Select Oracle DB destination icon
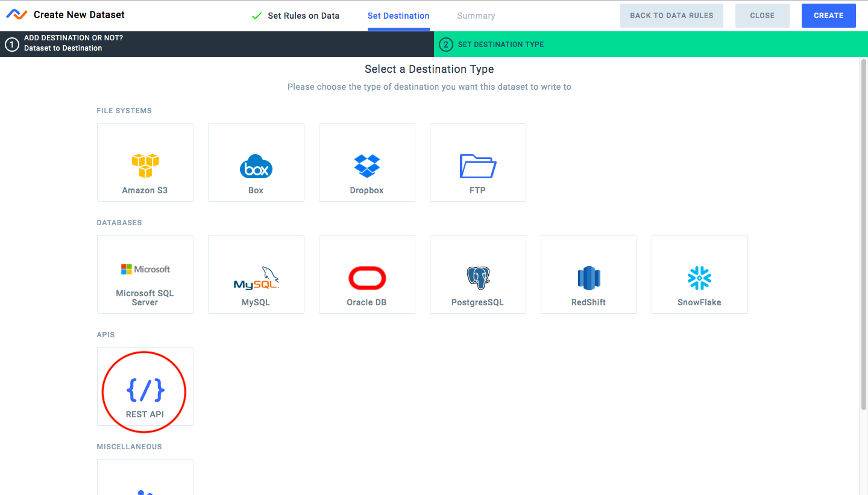Image resolution: width=868 pixels, height=495 pixels. tap(367, 278)
